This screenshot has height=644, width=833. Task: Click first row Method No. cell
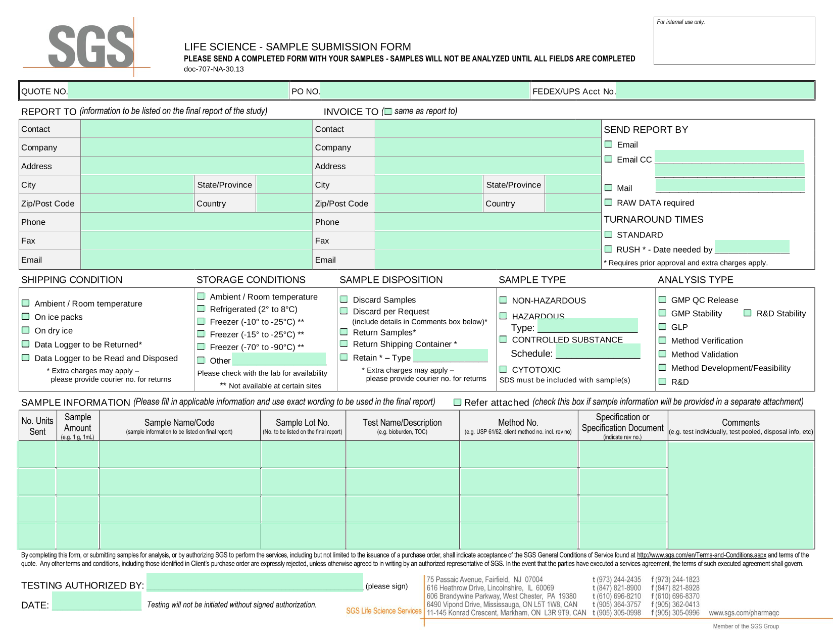click(x=518, y=455)
